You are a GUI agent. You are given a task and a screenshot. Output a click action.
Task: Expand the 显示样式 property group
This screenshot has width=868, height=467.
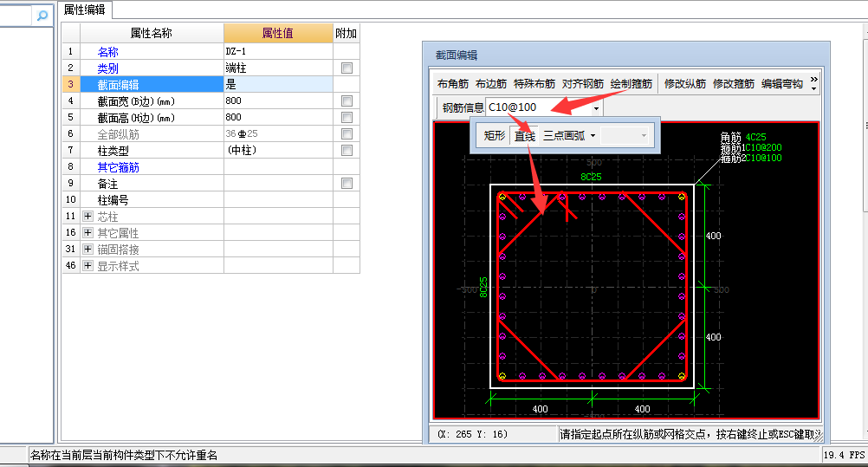point(88,266)
